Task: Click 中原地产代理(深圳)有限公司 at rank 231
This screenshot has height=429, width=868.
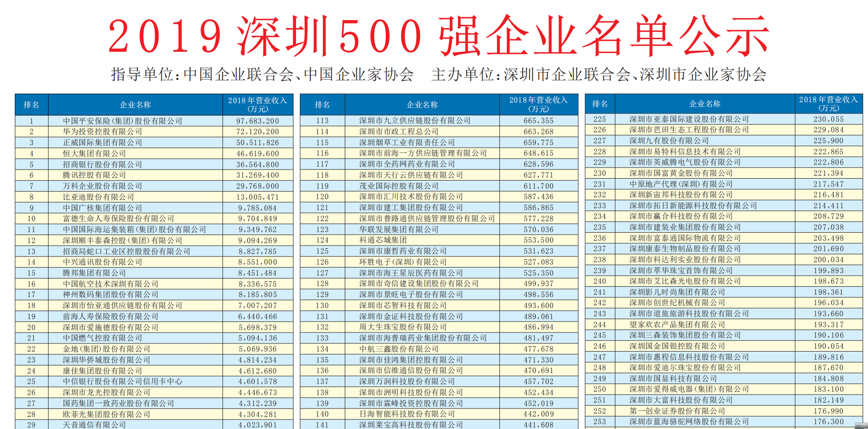Action: (x=681, y=184)
